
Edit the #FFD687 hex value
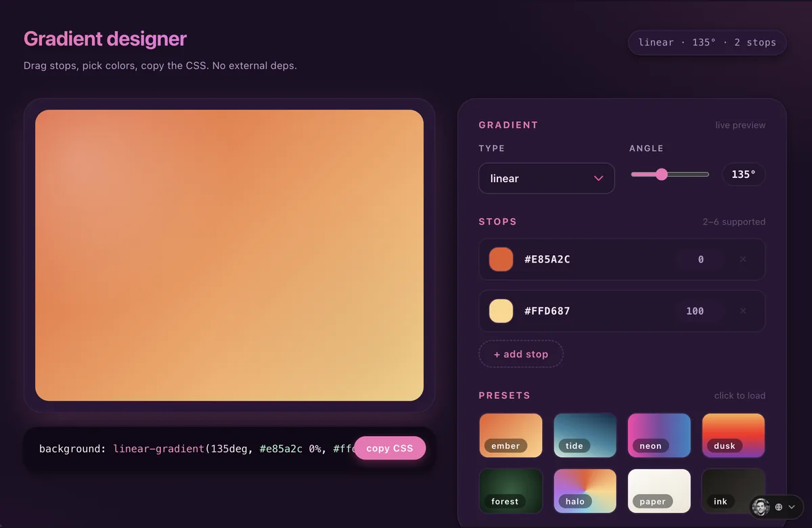tap(547, 311)
